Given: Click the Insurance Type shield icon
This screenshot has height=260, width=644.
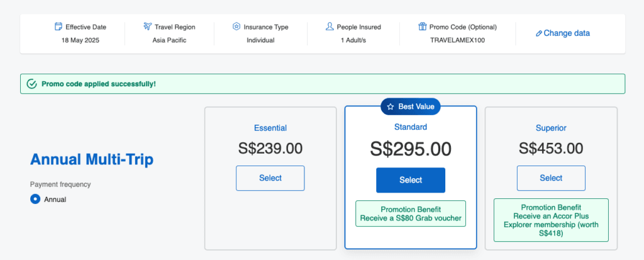Looking at the screenshot, I should (236, 26).
